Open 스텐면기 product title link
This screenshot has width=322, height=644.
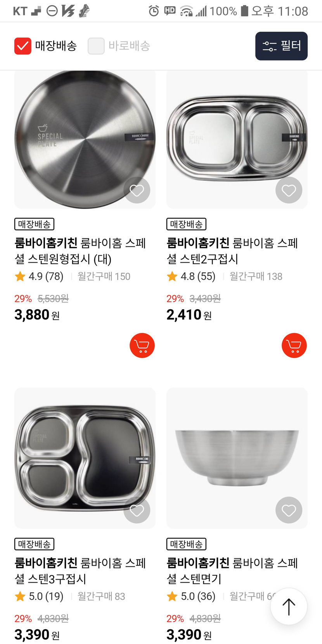(x=232, y=570)
